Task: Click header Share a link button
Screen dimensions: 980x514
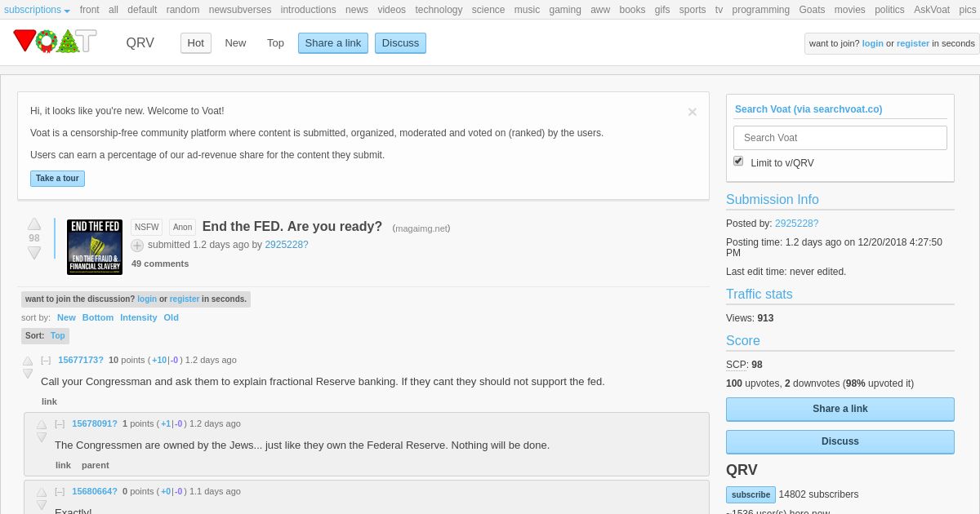Action: 333,43
